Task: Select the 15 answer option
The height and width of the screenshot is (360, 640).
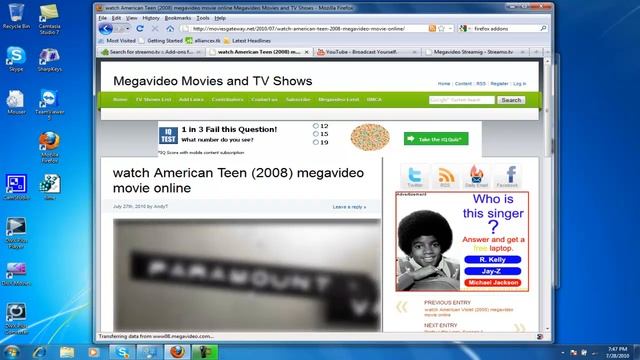Action: coord(316,134)
